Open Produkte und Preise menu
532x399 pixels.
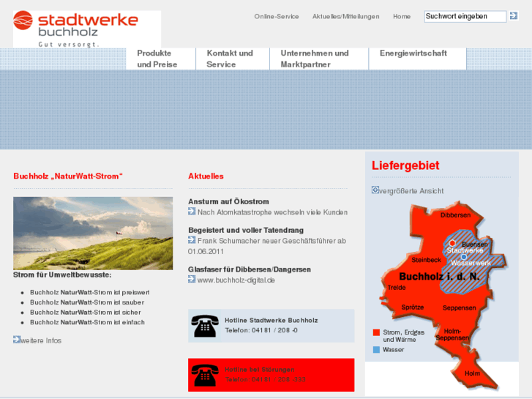(x=161, y=59)
